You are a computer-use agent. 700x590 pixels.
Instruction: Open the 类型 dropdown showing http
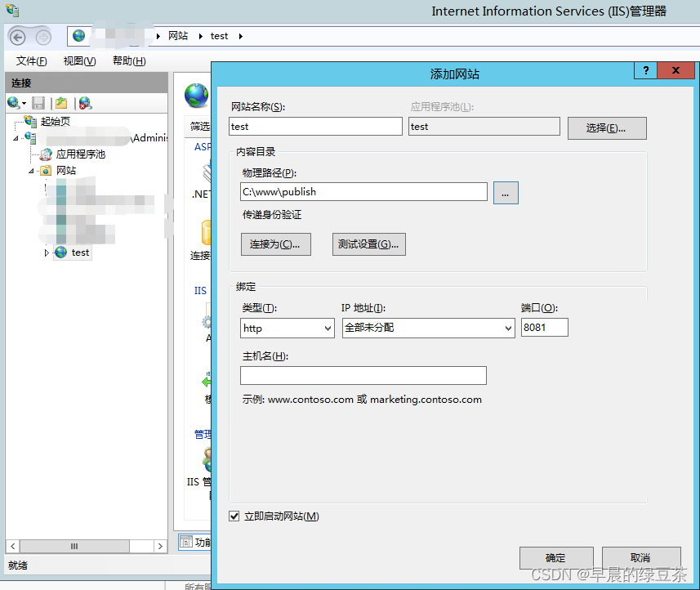point(287,327)
